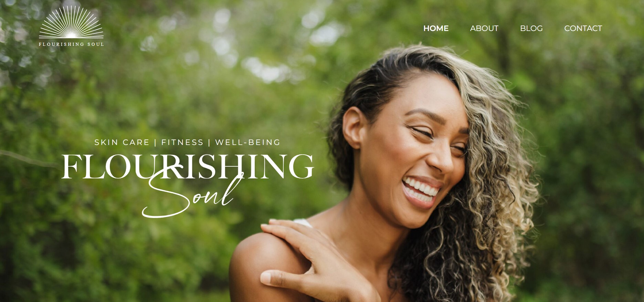Viewport: 644px width, 302px height.
Task: Open the HOME menu item
Action: tap(436, 28)
